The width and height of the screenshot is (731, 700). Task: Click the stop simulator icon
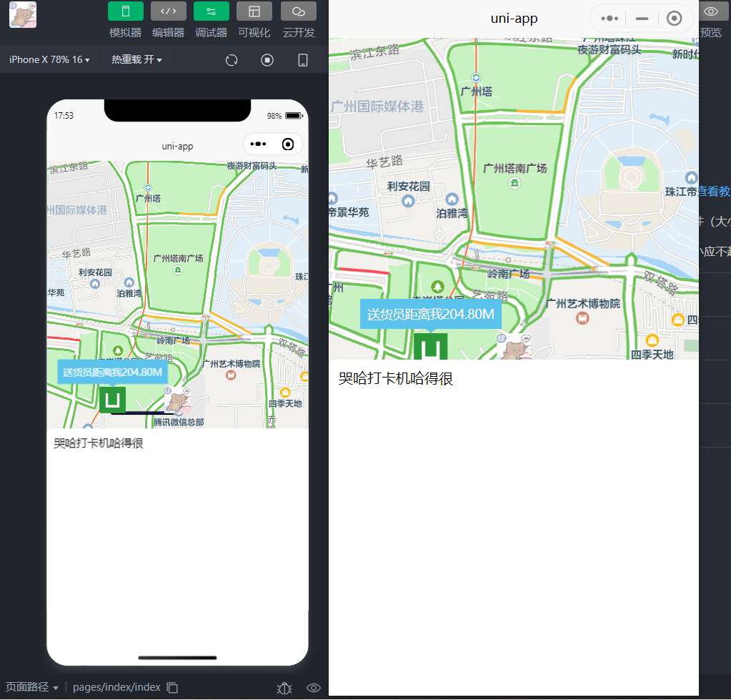[267, 60]
